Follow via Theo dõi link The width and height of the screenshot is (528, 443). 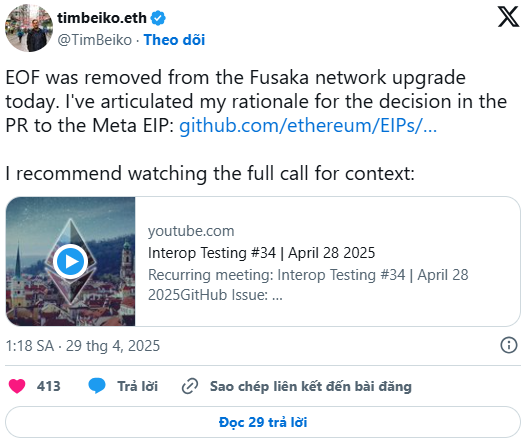(174, 40)
